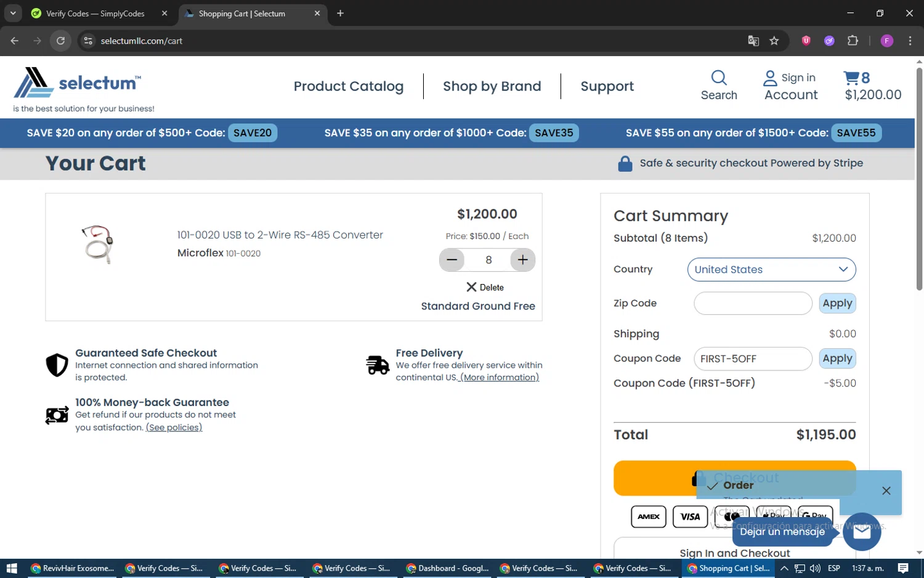Click the quantity field showing 8

[x=488, y=260]
